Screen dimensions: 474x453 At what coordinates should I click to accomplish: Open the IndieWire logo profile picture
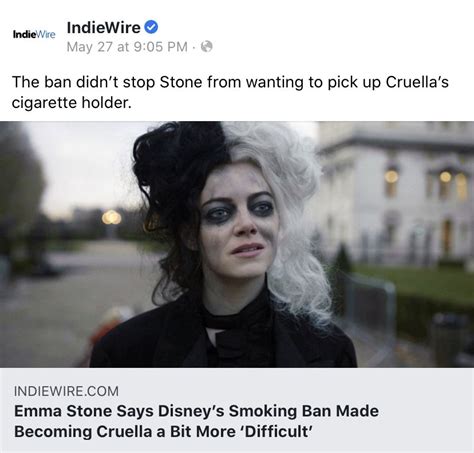point(34,34)
